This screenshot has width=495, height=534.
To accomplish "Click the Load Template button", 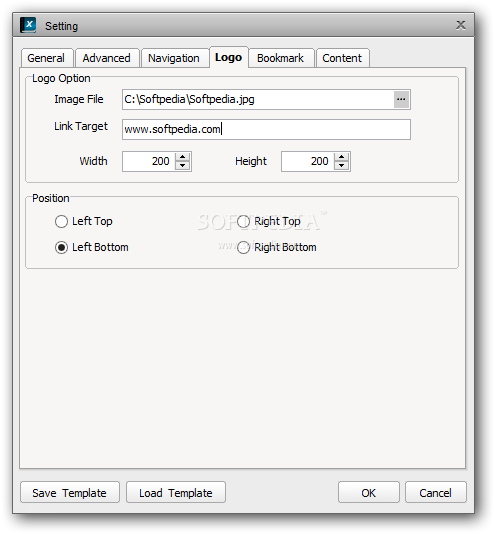I will pyautogui.click(x=176, y=492).
